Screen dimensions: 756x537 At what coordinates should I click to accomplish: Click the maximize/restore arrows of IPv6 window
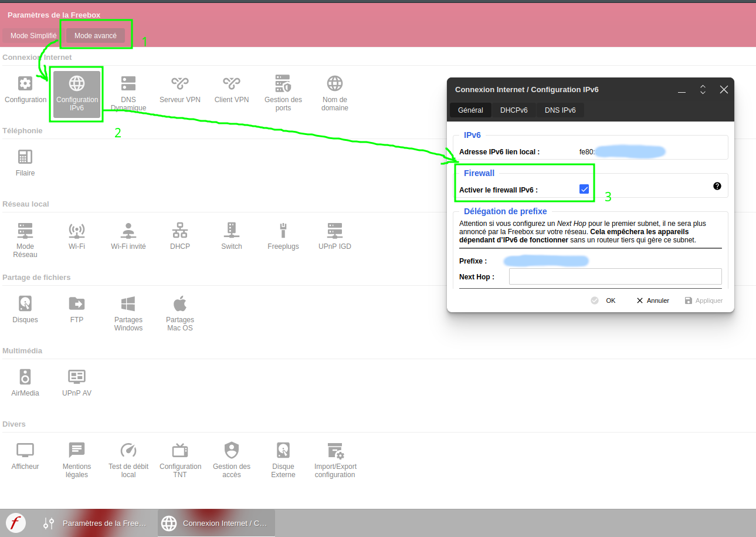(x=703, y=90)
